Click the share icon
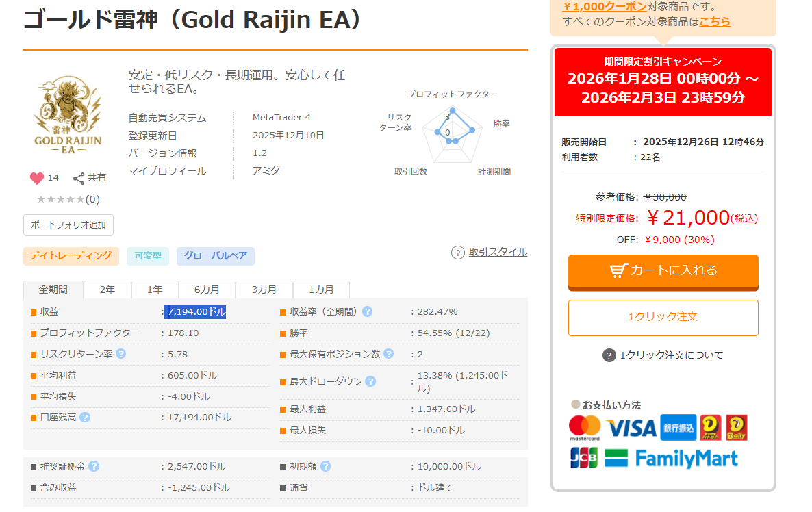 pos(79,178)
